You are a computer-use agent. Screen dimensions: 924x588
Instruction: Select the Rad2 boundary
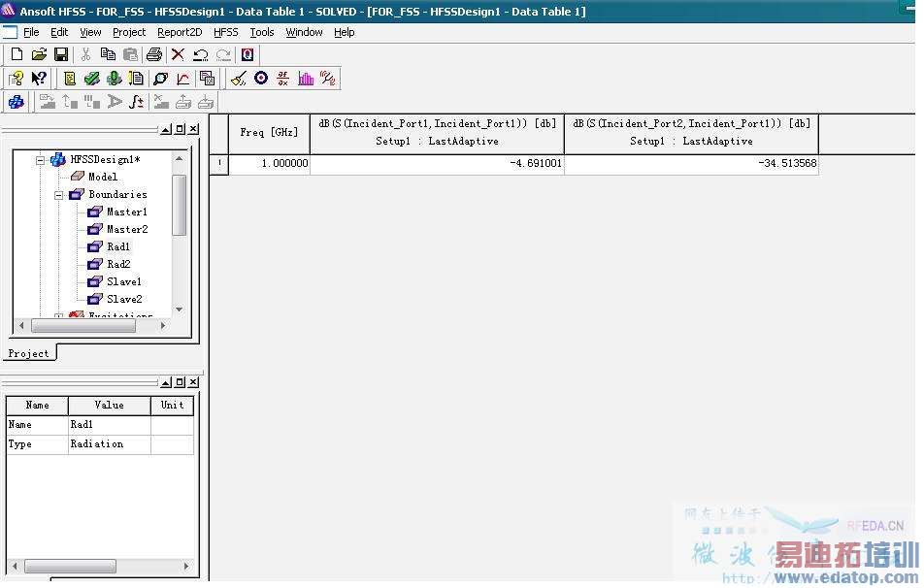point(117,264)
